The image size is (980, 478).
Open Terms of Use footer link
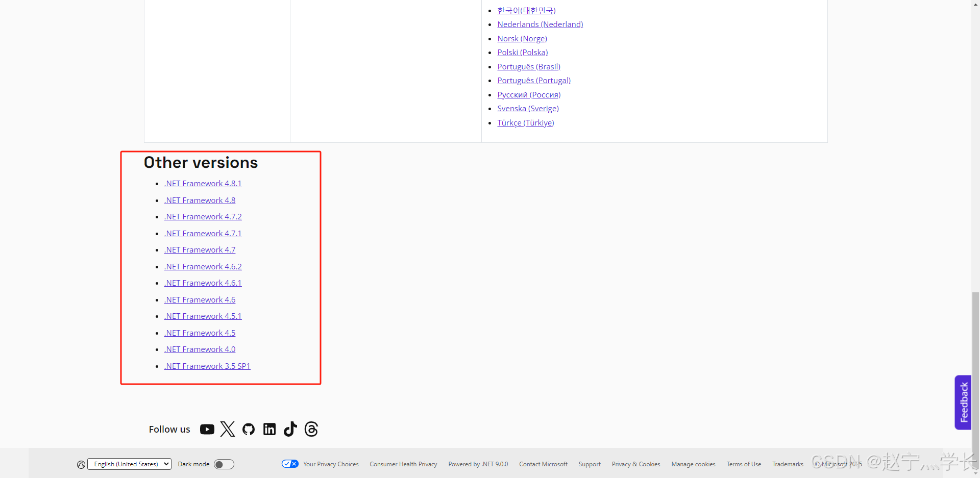(x=744, y=464)
